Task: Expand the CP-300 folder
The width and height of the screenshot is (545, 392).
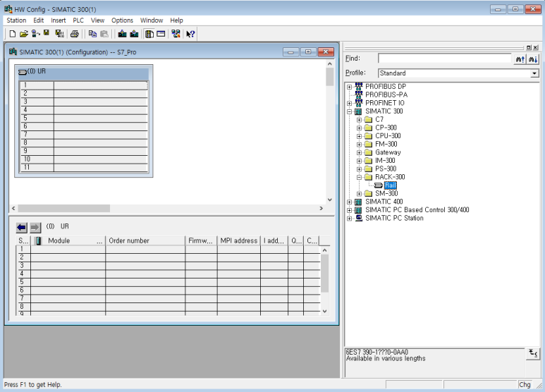Action: (x=359, y=128)
